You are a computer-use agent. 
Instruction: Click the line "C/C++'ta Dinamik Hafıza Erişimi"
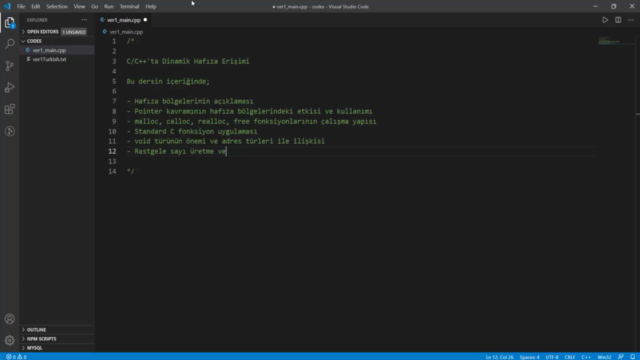(188, 61)
